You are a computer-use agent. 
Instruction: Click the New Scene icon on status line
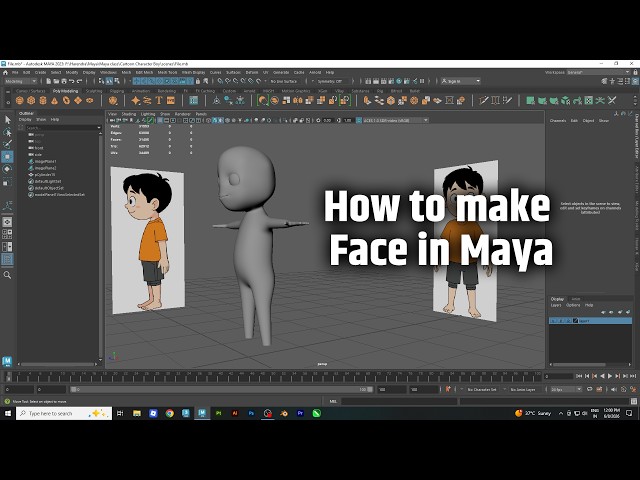tap(49, 81)
